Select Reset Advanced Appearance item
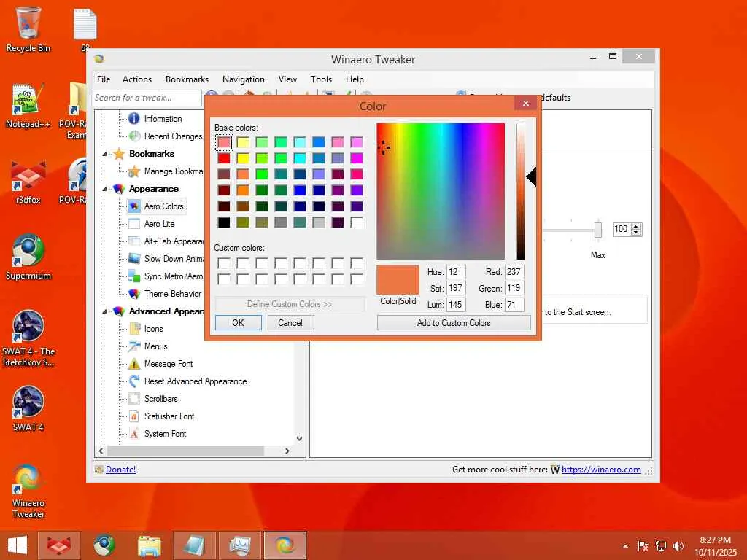Screen dimensions: 747x560 point(196,381)
